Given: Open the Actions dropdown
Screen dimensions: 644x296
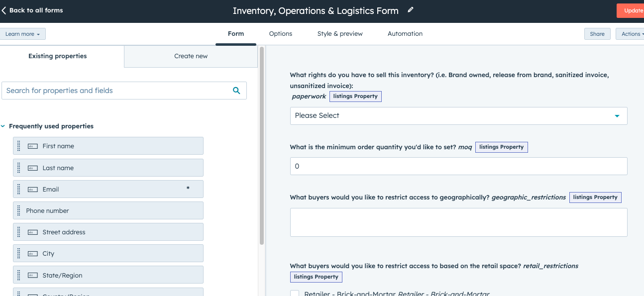Looking at the screenshot, I should pyautogui.click(x=631, y=33).
